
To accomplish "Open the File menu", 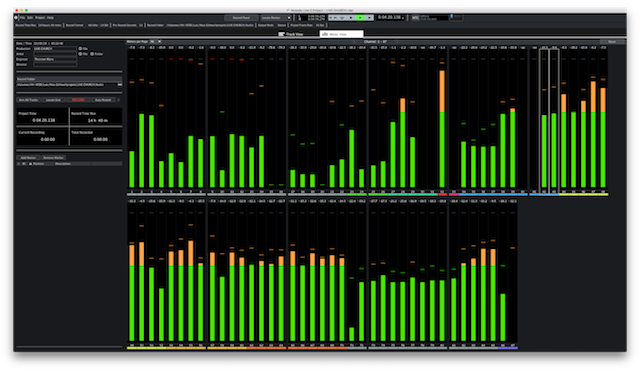I will [x=22, y=18].
